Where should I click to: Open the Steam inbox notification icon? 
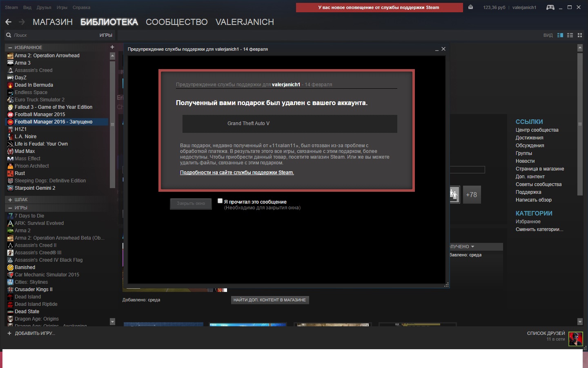coord(470,7)
